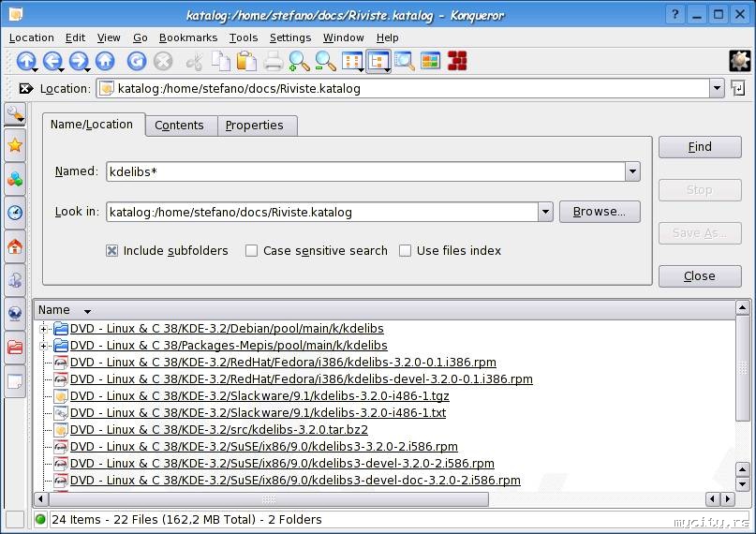Click the Location URL text field
This screenshot has height=534, width=756.
[403, 89]
